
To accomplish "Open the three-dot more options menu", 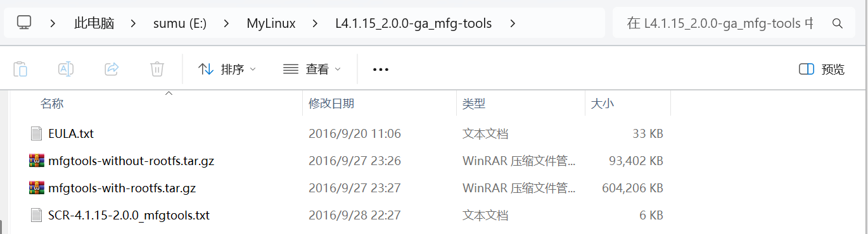I will point(380,69).
